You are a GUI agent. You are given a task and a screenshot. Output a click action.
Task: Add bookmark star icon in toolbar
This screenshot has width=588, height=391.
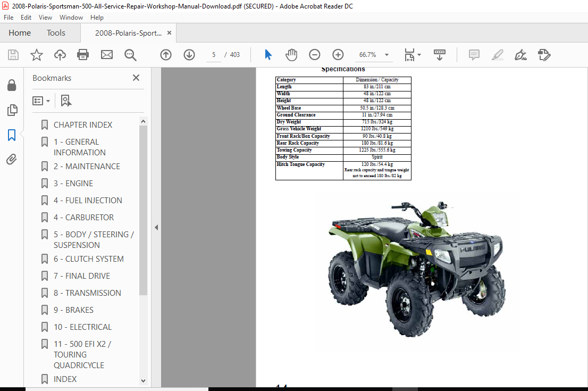click(36, 55)
